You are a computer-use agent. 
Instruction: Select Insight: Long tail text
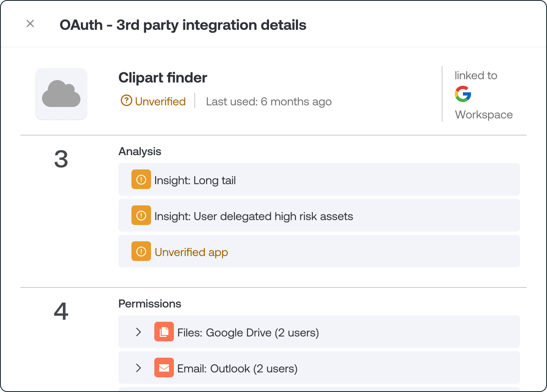click(195, 180)
